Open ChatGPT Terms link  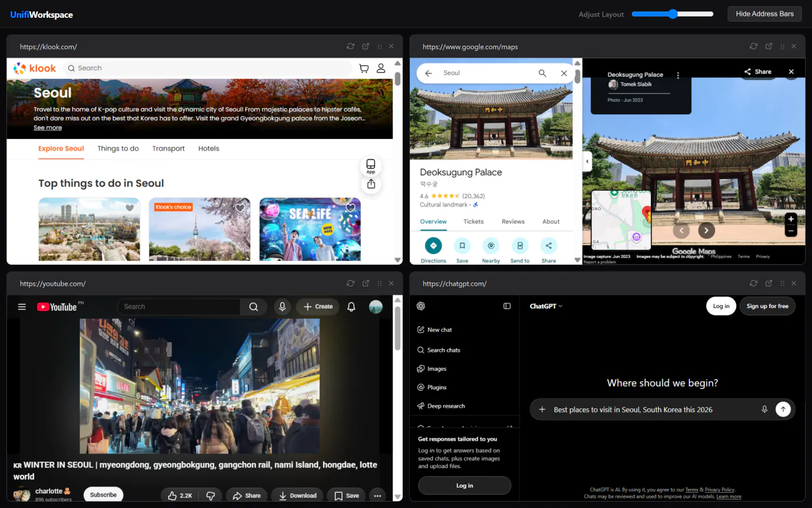coord(691,490)
